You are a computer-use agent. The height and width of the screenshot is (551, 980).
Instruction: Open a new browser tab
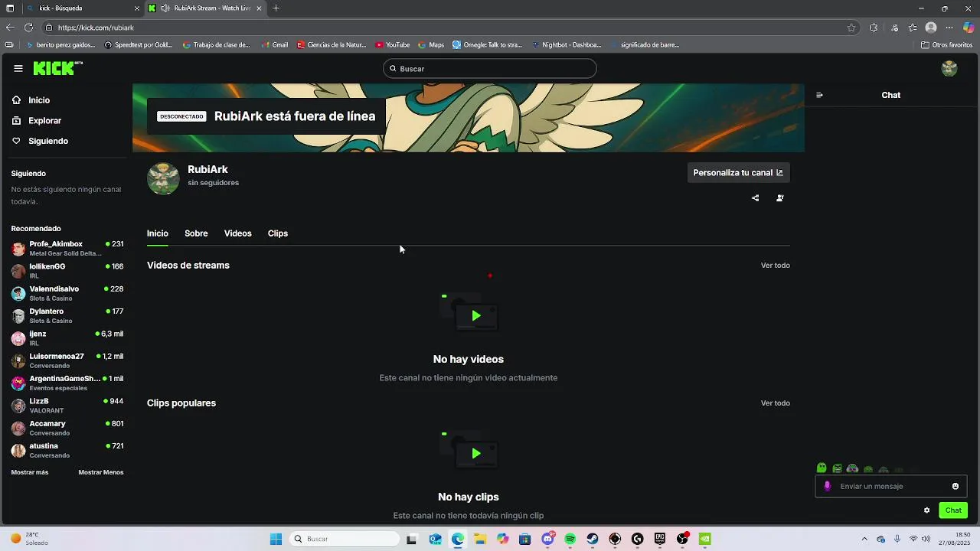276,8
